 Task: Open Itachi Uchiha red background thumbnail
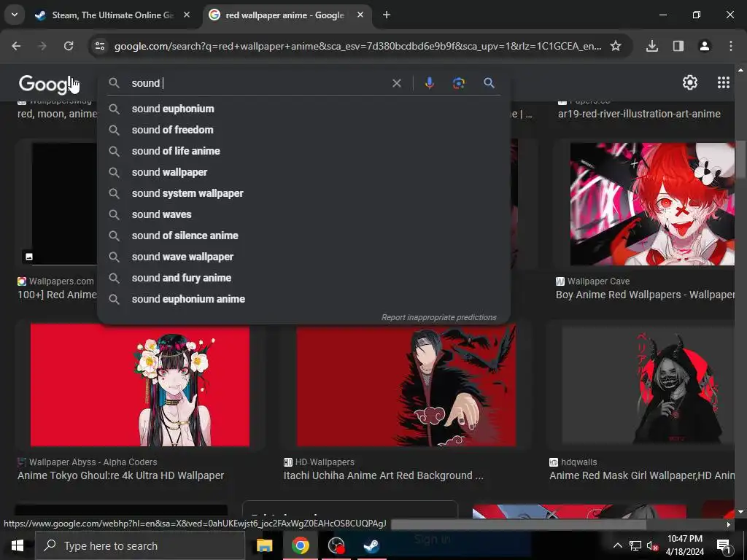tap(406, 386)
